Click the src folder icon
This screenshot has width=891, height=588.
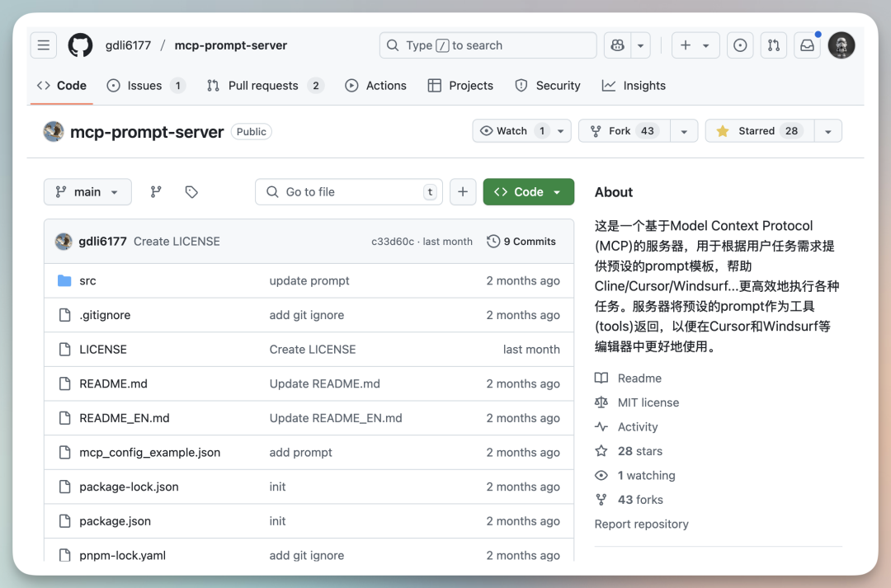tap(65, 280)
